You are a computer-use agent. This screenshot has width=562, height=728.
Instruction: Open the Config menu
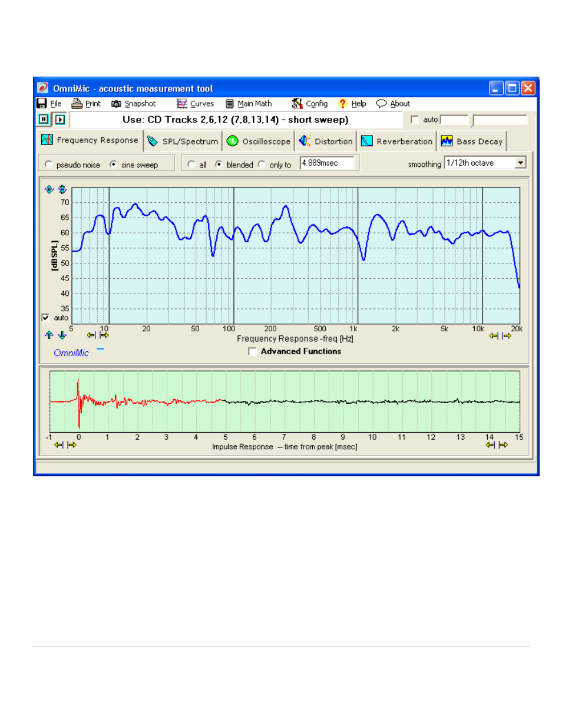[x=317, y=104]
